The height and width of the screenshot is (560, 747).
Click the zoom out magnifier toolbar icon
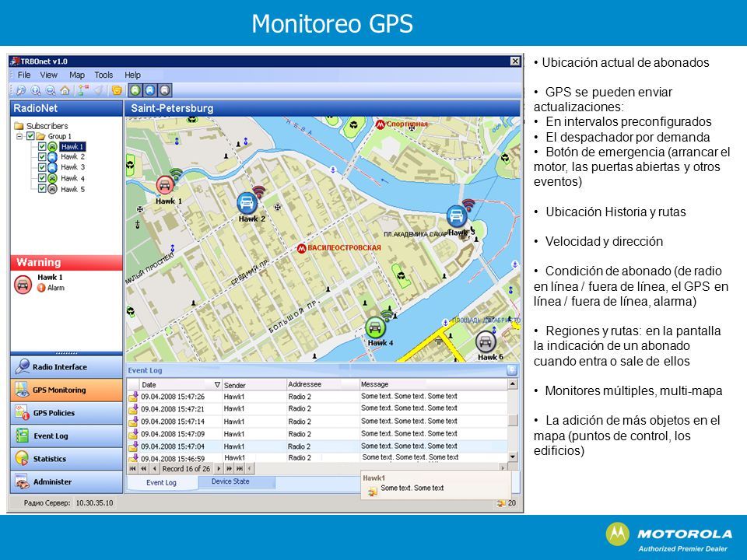(50, 90)
